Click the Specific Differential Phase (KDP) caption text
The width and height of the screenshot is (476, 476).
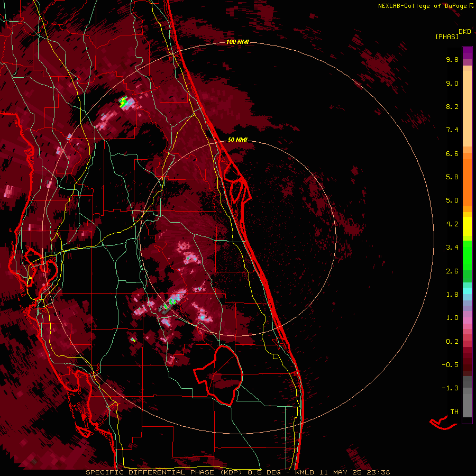tap(164, 472)
